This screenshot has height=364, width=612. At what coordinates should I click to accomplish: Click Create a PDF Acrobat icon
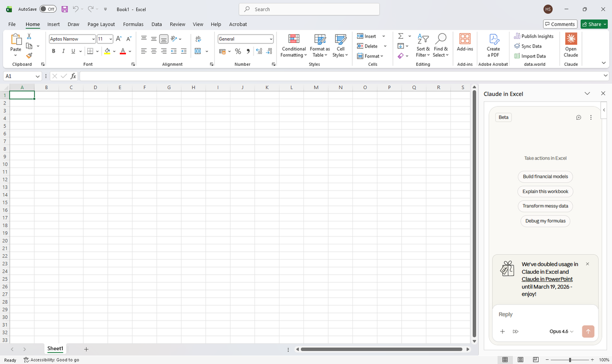[x=493, y=45]
